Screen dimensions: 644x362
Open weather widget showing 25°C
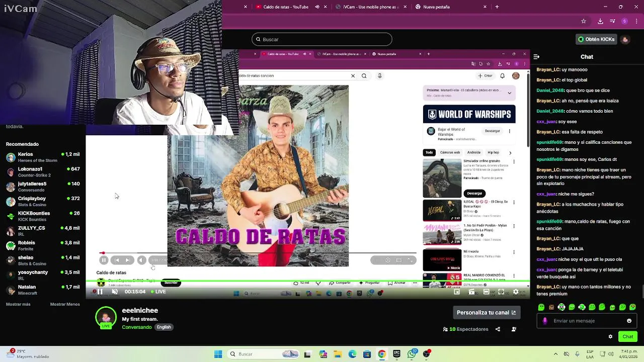[x=28, y=354]
